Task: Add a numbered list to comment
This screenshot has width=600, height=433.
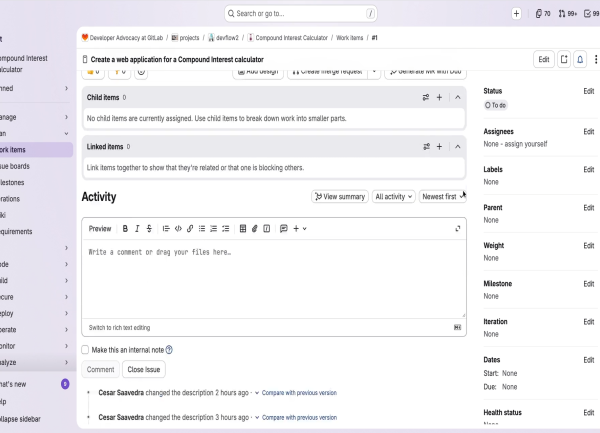Action: tap(214, 229)
